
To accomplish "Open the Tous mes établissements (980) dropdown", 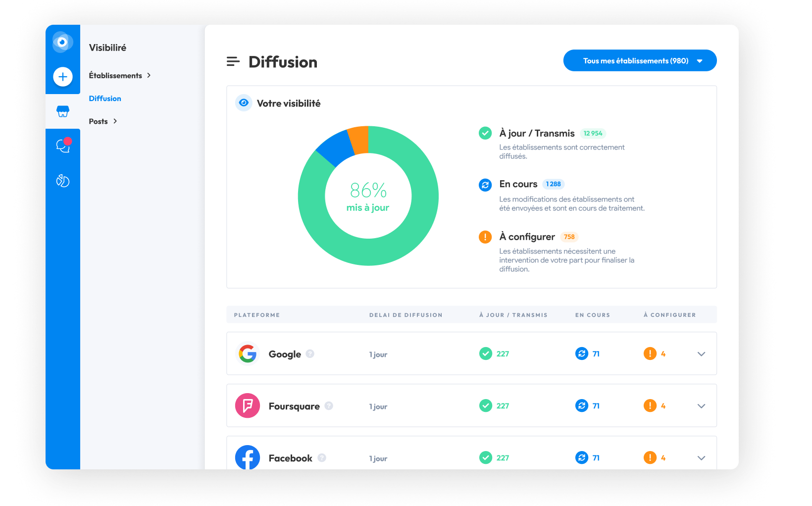I will point(640,60).
